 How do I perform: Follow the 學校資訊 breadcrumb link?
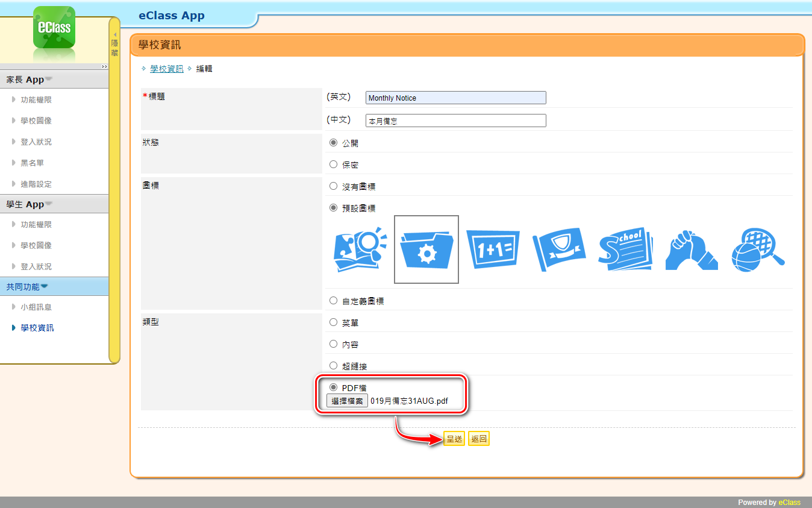click(x=167, y=69)
